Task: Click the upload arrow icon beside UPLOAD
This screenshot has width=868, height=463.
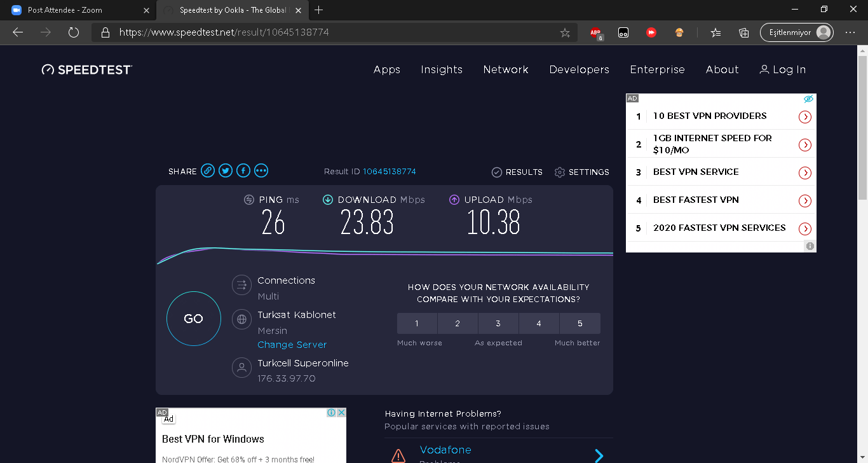Action: click(454, 200)
